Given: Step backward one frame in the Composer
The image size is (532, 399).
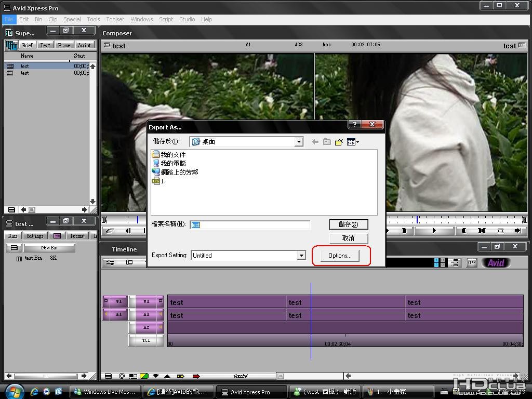Looking at the screenshot, I should pyautogui.click(x=128, y=231).
